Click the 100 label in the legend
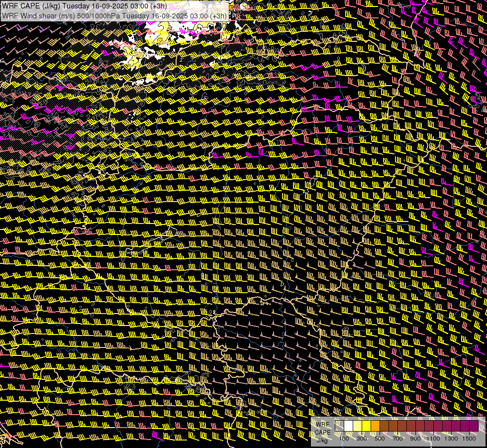Screen dimensions: 487x448 pyautogui.click(x=344, y=439)
